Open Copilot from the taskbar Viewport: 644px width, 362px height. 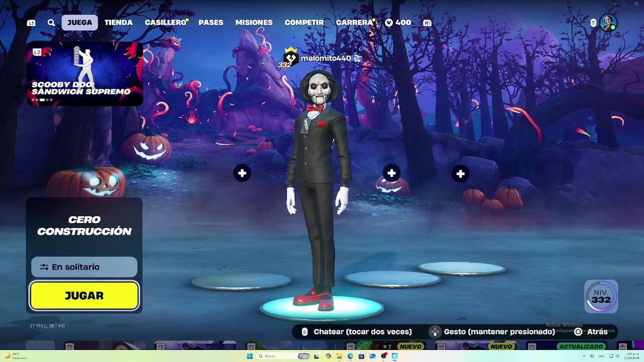(x=328, y=356)
